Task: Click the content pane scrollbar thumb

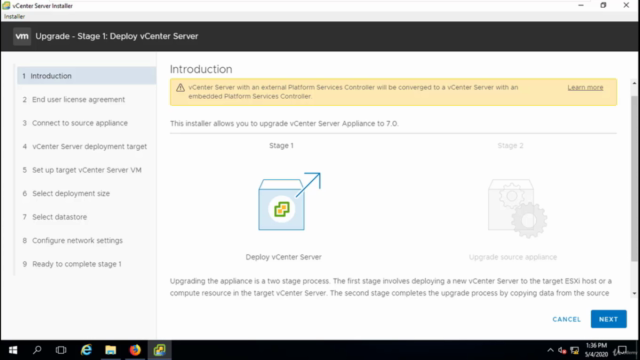Action: [634, 178]
